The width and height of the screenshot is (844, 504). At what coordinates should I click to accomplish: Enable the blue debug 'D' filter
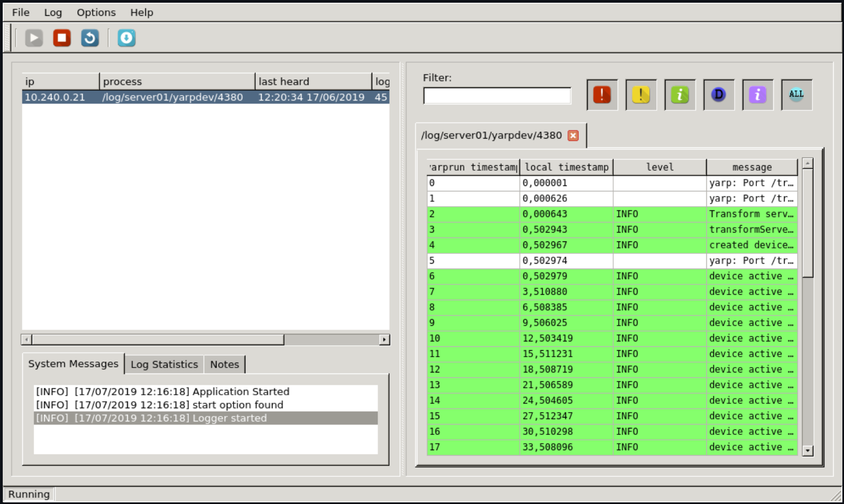[718, 95]
